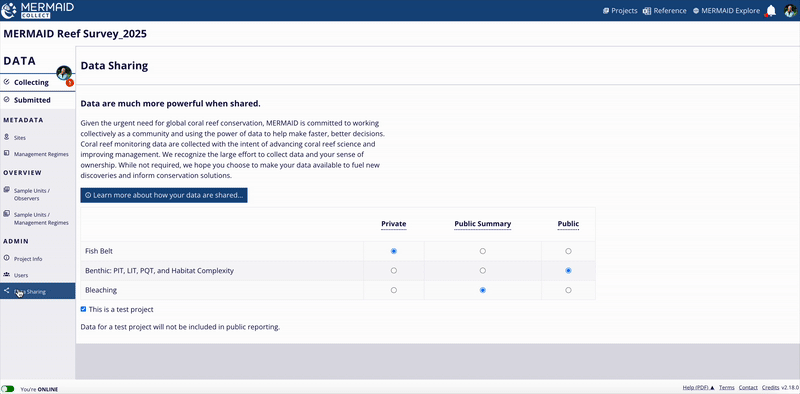This screenshot has height=394, width=800.
Task: Set Bleaching to Private
Action: (393, 290)
